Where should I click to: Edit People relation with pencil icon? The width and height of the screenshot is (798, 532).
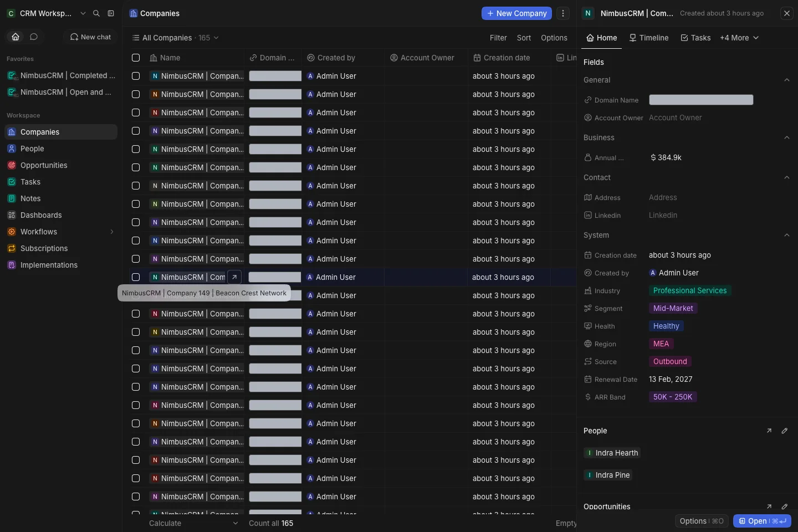click(x=785, y=431)
